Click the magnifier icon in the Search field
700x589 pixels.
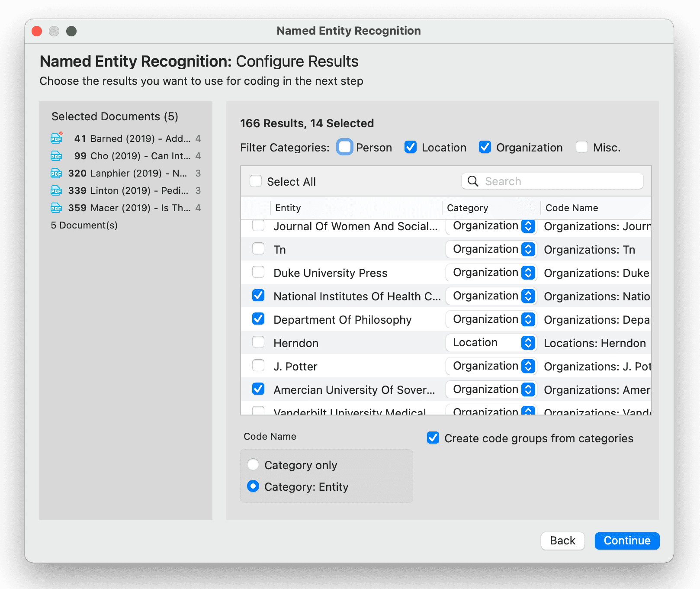click(x=473, y=181)
